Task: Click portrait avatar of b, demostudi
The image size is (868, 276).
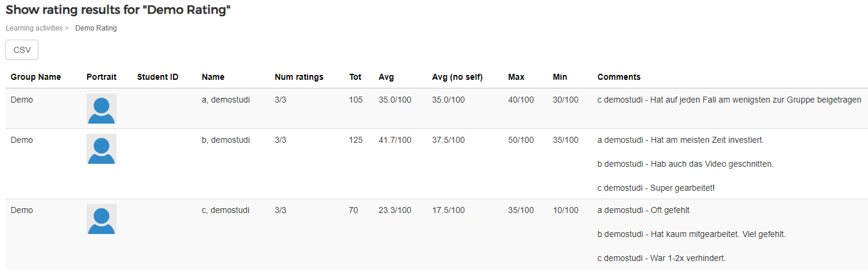Action: pos(102,149)
